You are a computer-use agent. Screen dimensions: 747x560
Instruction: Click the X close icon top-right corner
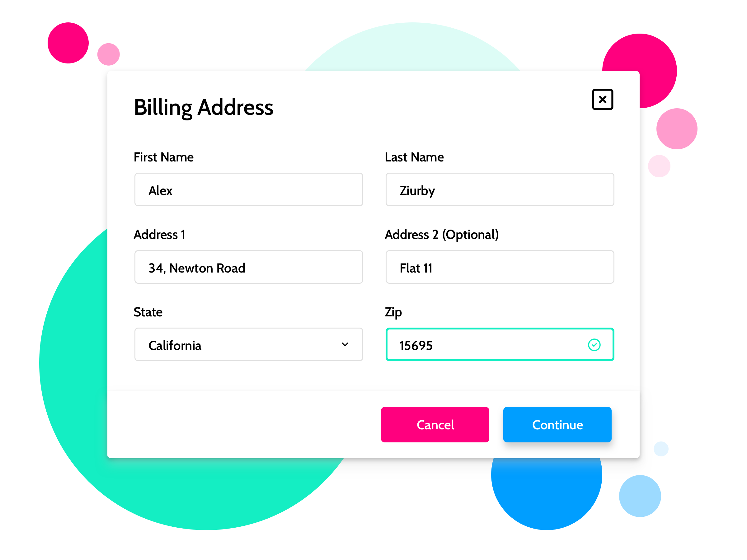[x=602, y=99]
